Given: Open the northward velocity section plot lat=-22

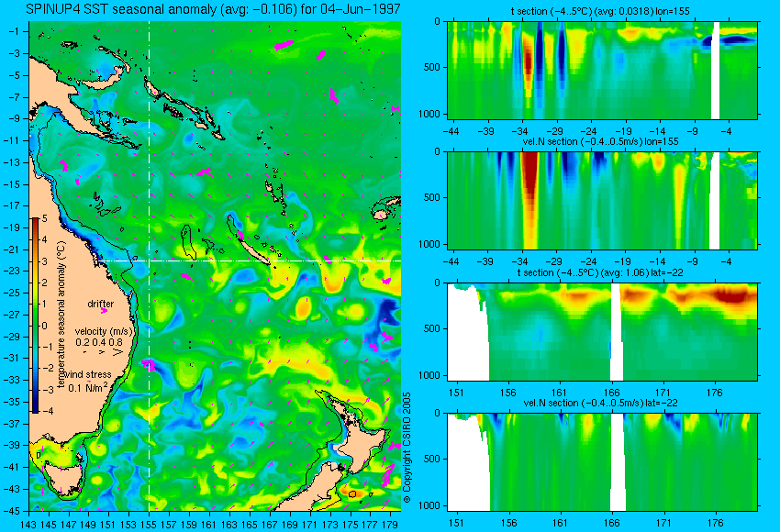Looking at the screenshot, I should tap(602, 462).
